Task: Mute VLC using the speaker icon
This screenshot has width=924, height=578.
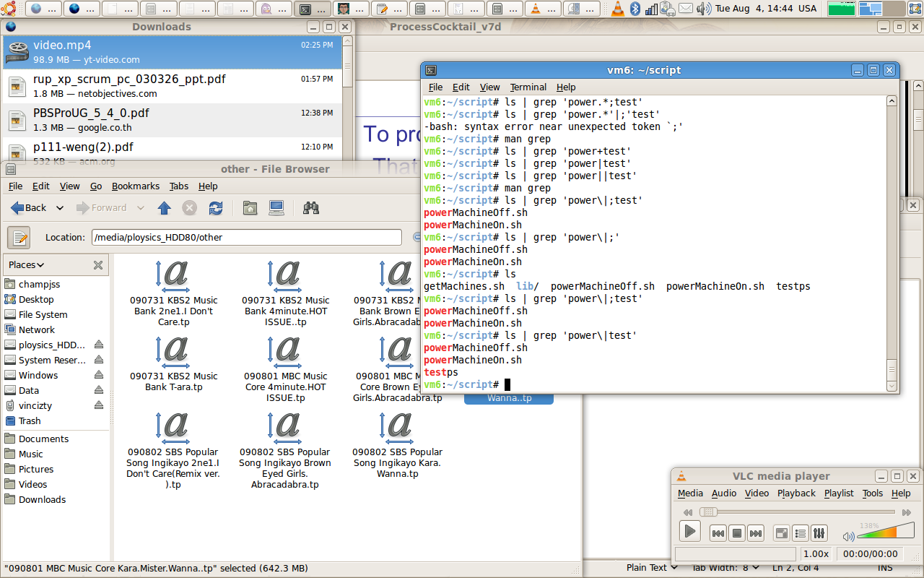Action: click(848, 536)
